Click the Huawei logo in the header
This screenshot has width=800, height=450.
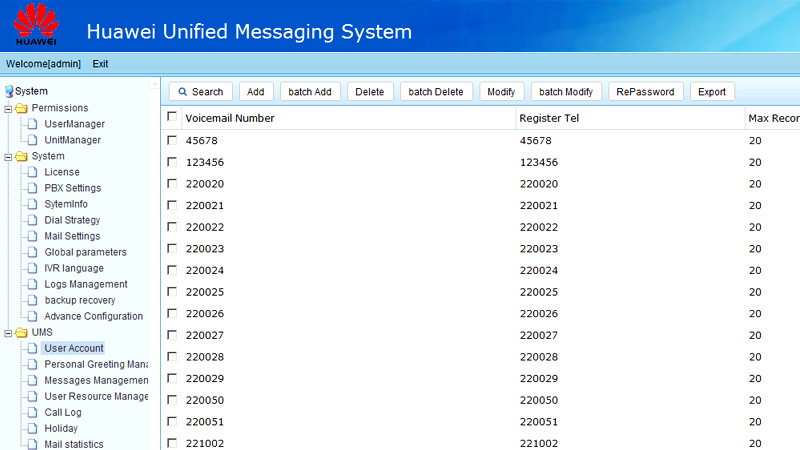[36, 24]
